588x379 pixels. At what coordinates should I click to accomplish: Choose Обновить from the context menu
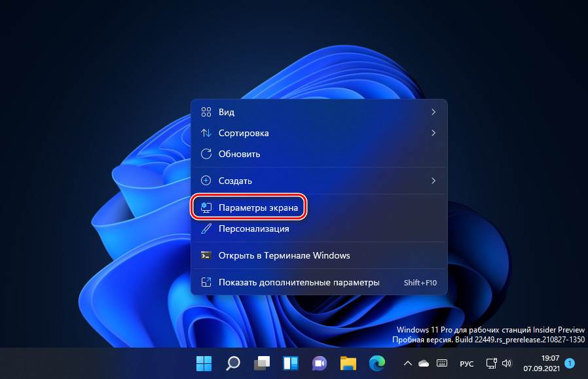319,154
